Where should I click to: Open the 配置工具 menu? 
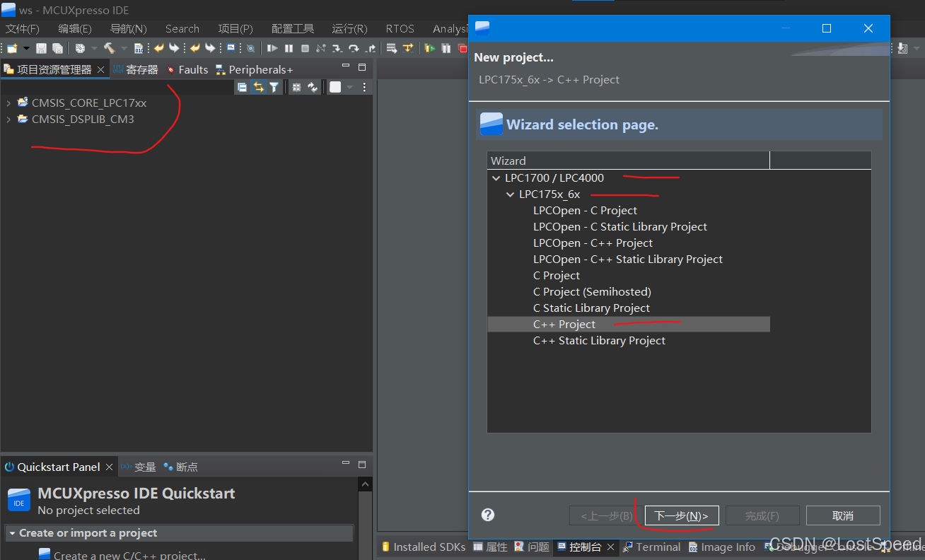[x=293, y=29]
